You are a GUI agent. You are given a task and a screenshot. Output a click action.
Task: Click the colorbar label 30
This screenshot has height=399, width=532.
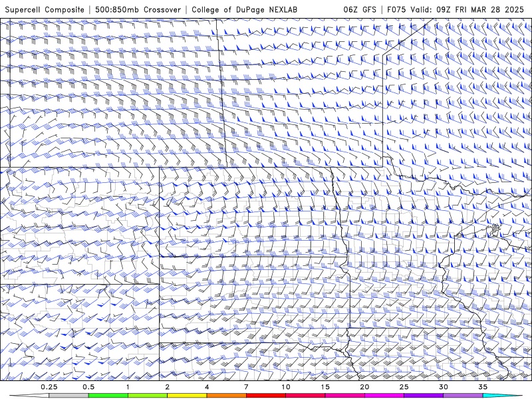[443, 387]
